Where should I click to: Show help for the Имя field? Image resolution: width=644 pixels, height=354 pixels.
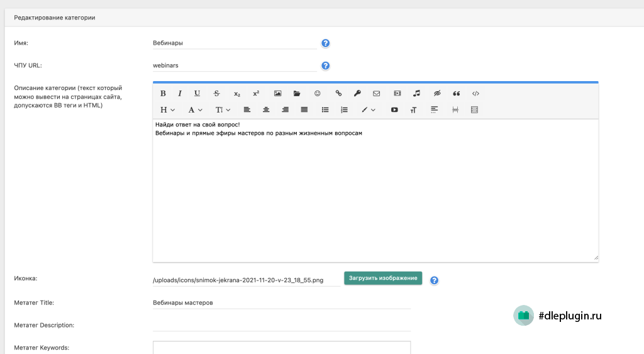pos(325,43)
